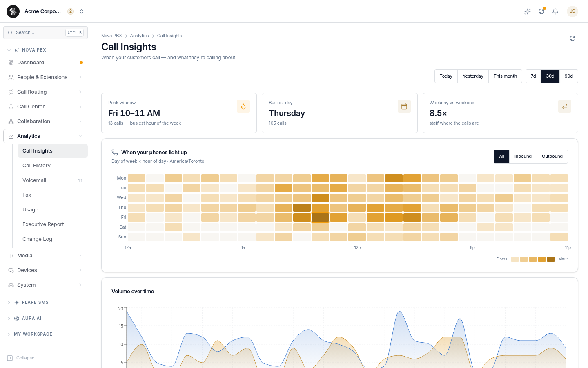Focus the Search input field
The image size is (588, 368).
pos(45,33)
